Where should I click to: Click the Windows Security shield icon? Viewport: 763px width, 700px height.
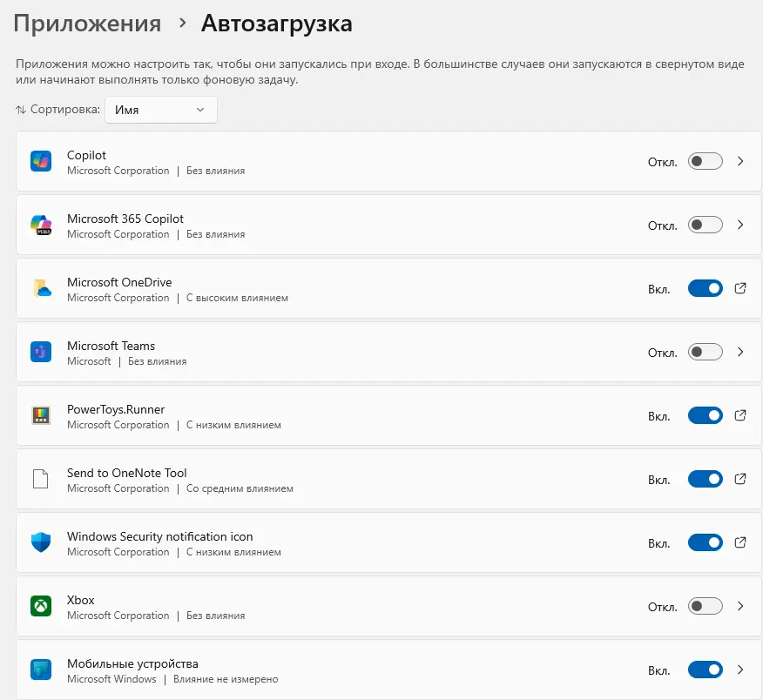[x=41, y=542]
